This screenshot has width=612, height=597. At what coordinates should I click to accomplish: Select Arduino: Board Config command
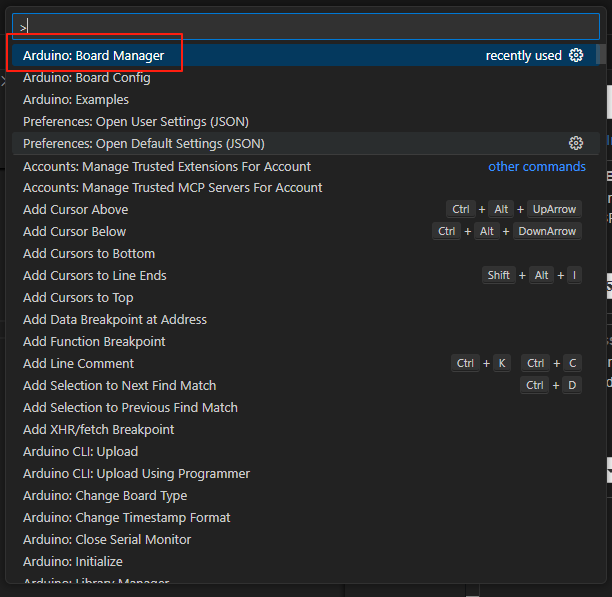point(306,78)
